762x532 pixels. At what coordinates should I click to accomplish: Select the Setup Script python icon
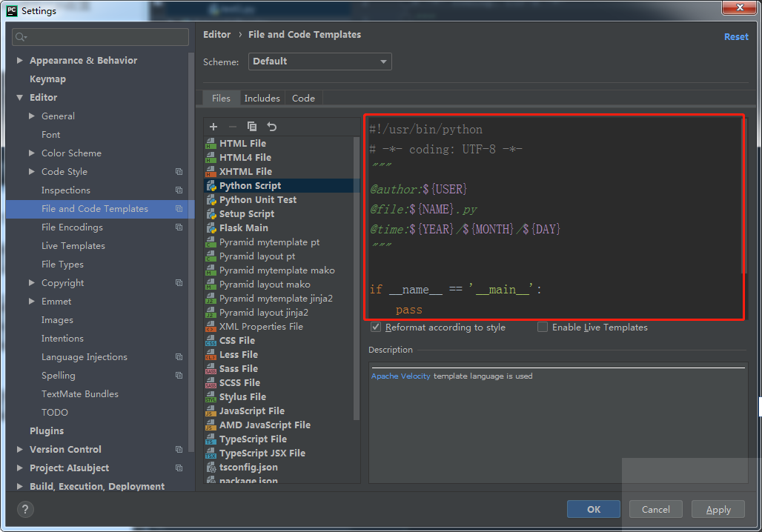pyautogui.click(x=211, y=214)
